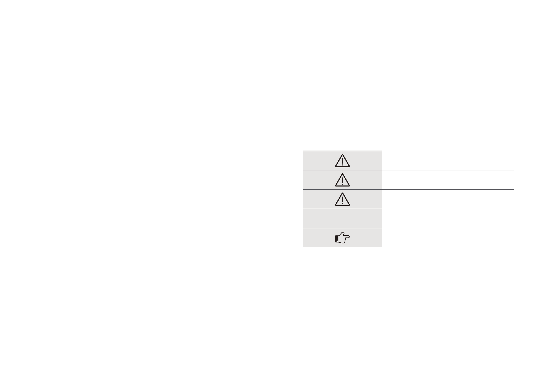Image resolution: width=554 pixels, height=392 pixels.
Task: Select the white cell beside the third warning triangle
Action: pyautogui.click(x=448, y=199)
